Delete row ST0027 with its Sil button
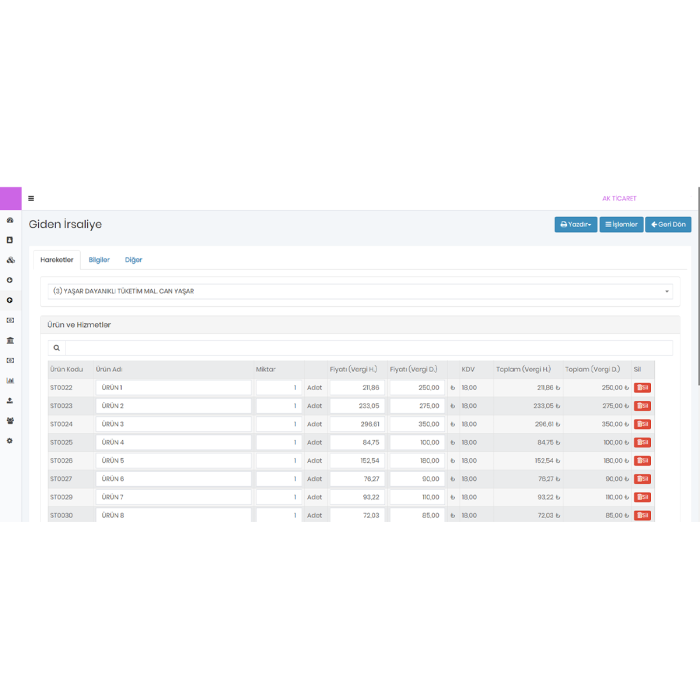The height and width of the screenshot is (700, 700). pyautogui.click(x=642, y=479)
